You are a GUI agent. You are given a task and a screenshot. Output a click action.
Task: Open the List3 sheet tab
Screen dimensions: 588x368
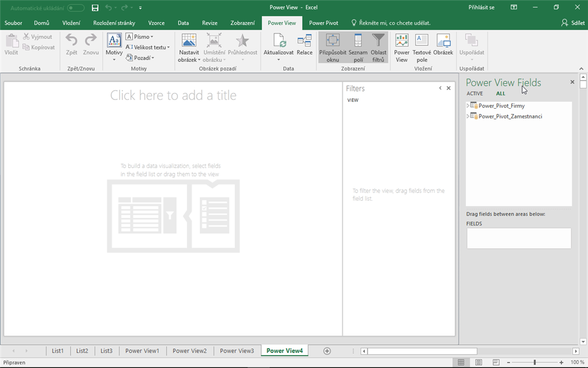pyautogui.click(x=106, y=351)
